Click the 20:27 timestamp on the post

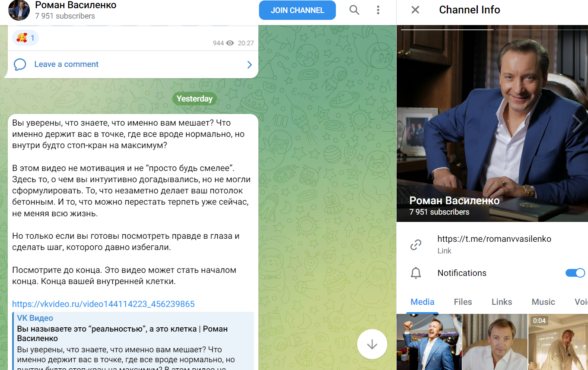[x=246, y=43]
